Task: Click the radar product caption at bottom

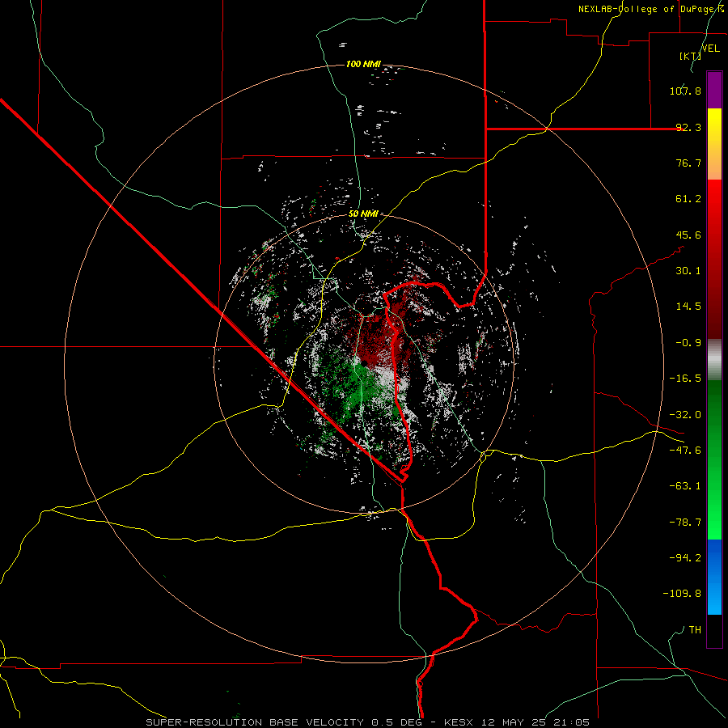Action: click(368, 722)
